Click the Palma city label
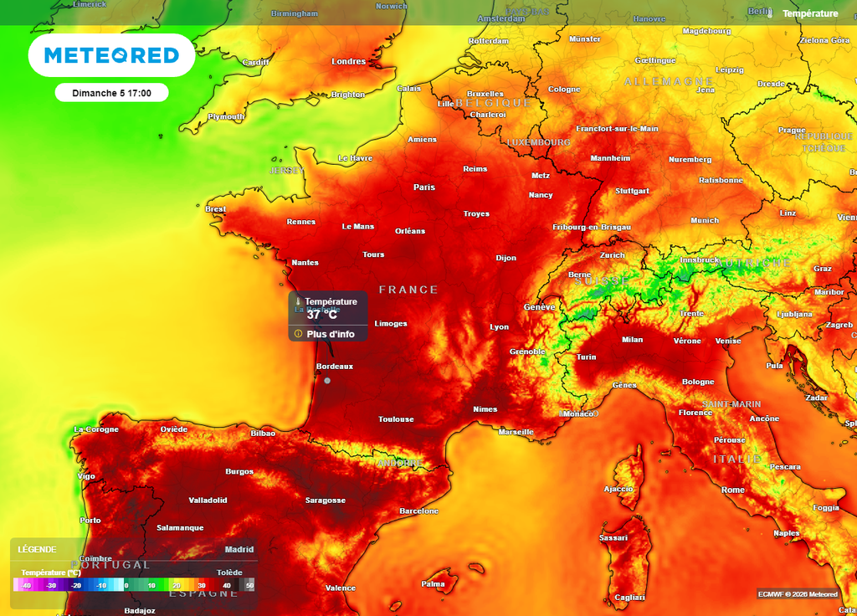 pos(433,583)
